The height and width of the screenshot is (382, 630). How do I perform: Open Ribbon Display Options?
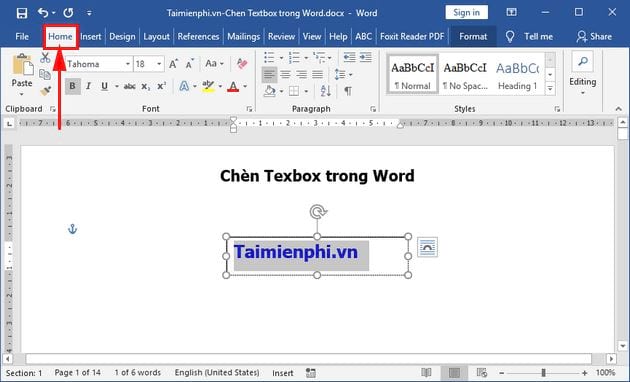coord(511,12)
